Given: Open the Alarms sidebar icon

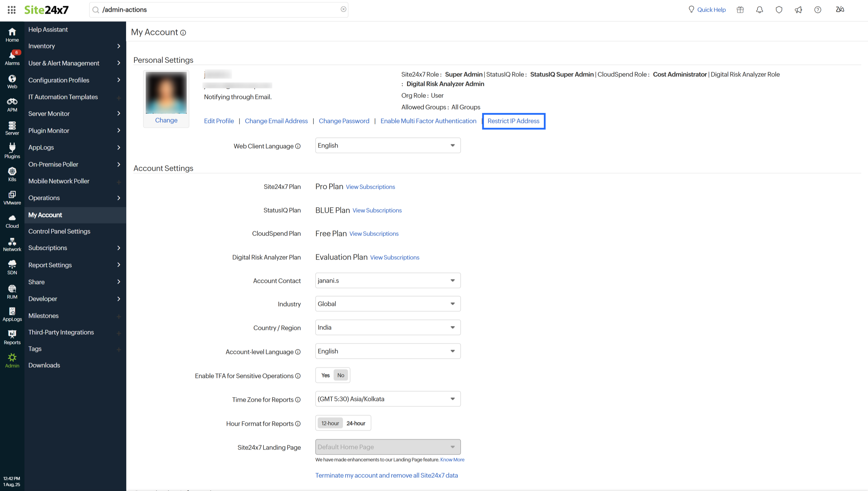Looking at the screenshot, I should click(12, 58).
